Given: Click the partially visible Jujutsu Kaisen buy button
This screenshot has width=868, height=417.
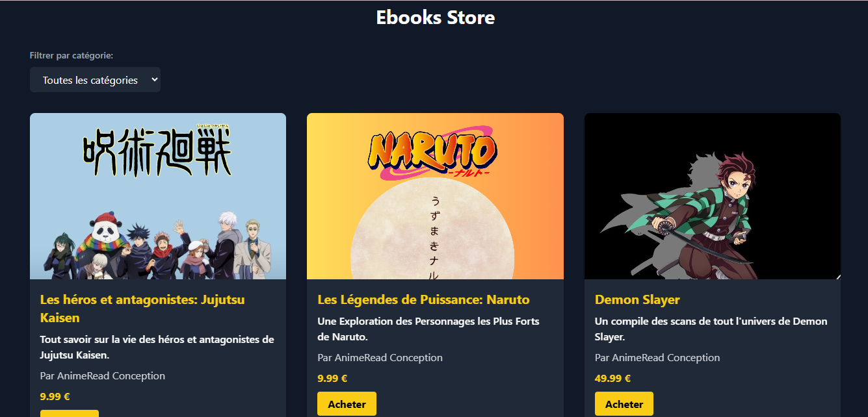Looking at the screenshot, I should [70, 413].
